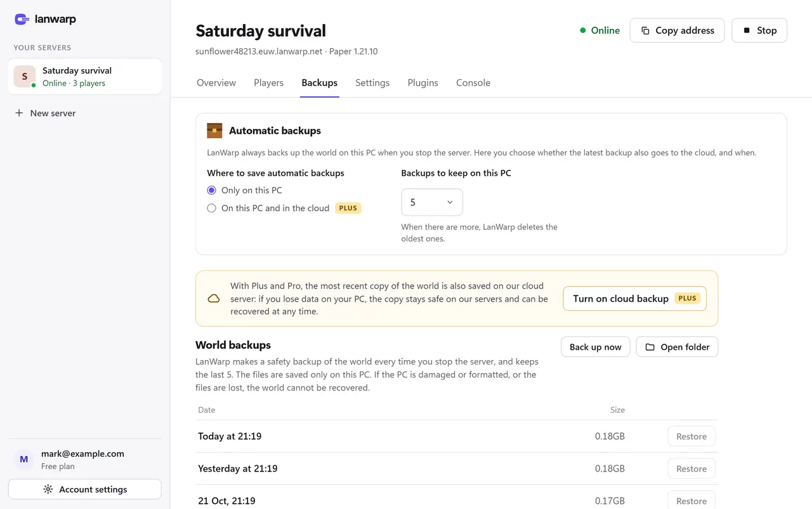
Task: Click the folder icon in Open folder
Action: pyautogui.click(x=650, y=347)
